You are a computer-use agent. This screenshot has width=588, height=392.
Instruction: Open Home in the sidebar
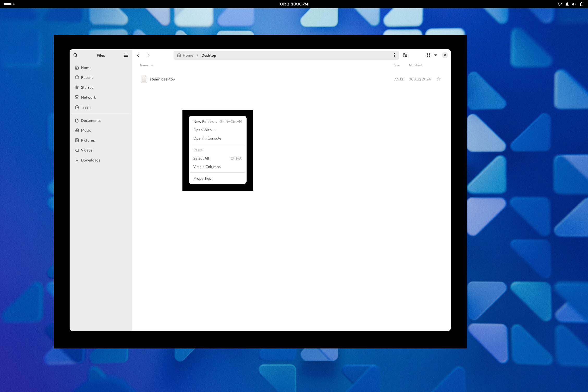tap(101, 68)
